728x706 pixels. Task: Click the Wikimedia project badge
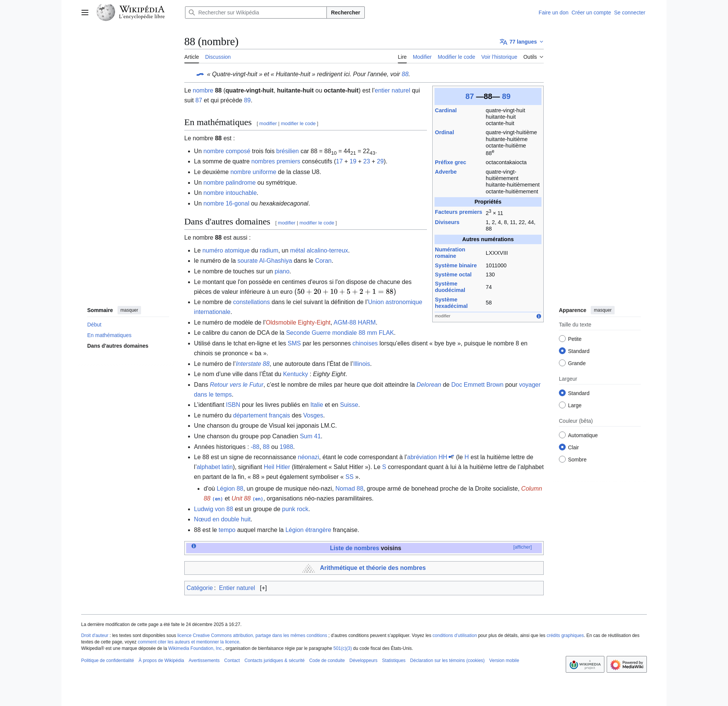click(x=585, y=664)
